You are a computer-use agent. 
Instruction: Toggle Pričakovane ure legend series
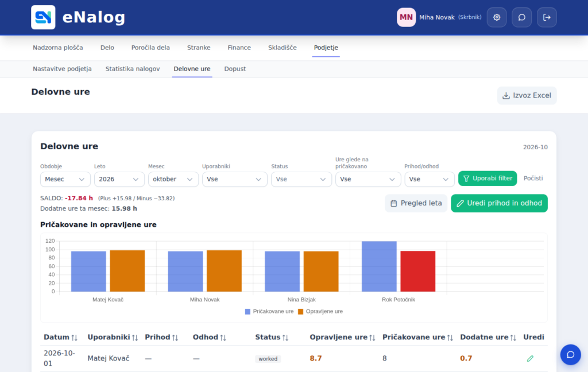(269, 311)
